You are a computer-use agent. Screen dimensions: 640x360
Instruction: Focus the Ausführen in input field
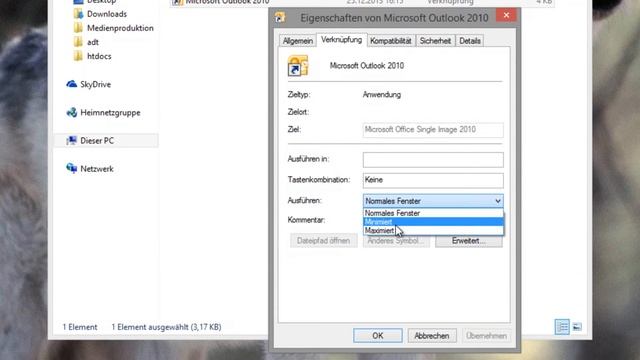pos(433,160)
